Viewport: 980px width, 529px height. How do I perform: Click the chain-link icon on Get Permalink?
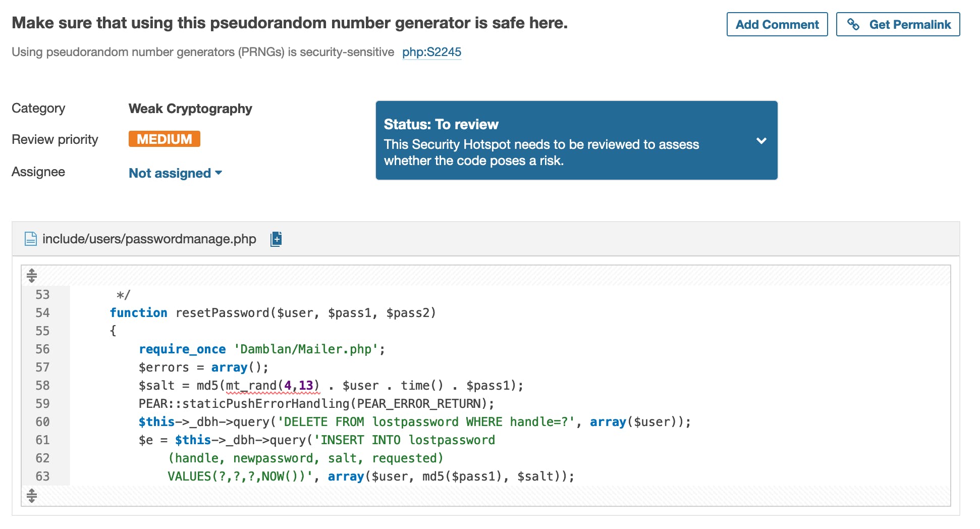click(854, 24)
